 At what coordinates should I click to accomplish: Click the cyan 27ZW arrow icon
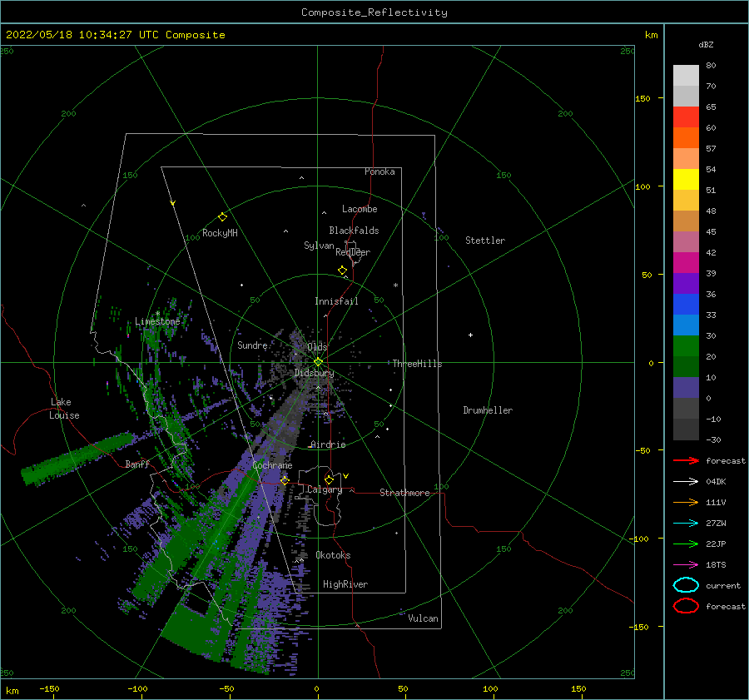tap(686, 524)
